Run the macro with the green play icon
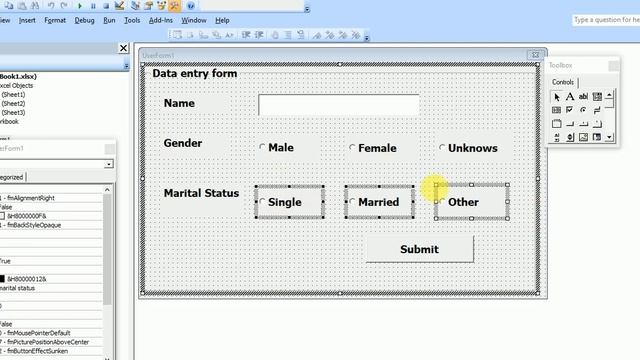Image resolution: width=640 pixels, height=360 pixels. (80, 6)
